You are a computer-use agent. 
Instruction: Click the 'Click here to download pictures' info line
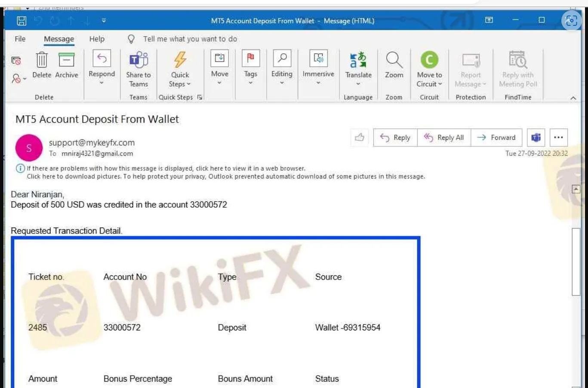point(226,176)
